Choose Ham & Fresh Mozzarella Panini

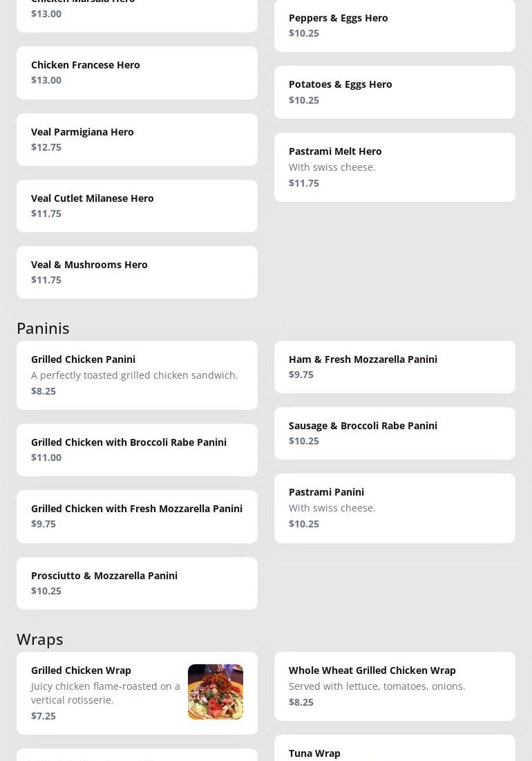click(395, 366)
